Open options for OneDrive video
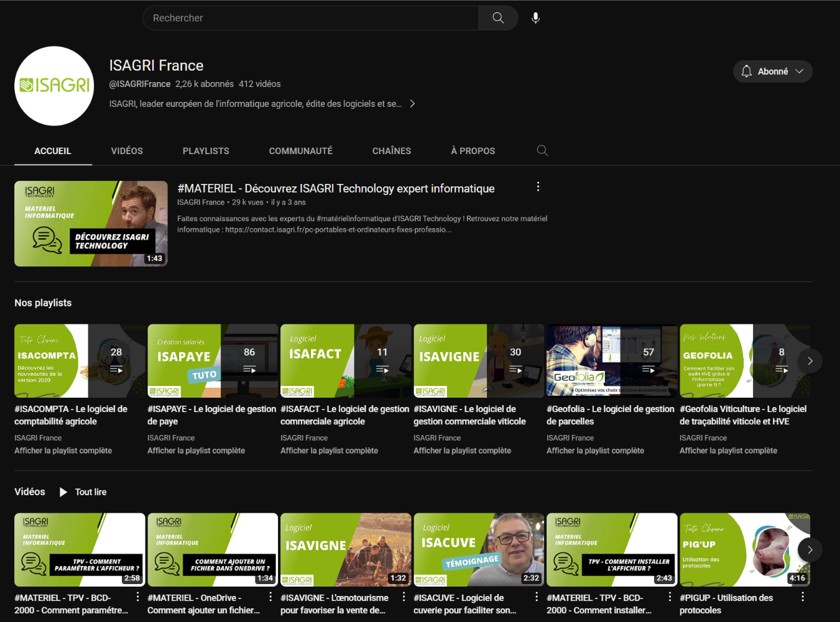Image resolution: width=840 pixels, height=622 pixels. (270, 597)
